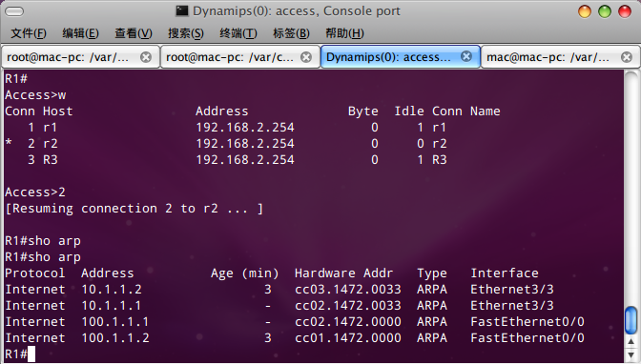Click the 100.1.1.2 ARP address
This screenshot has height=364, width=641.
115,338
